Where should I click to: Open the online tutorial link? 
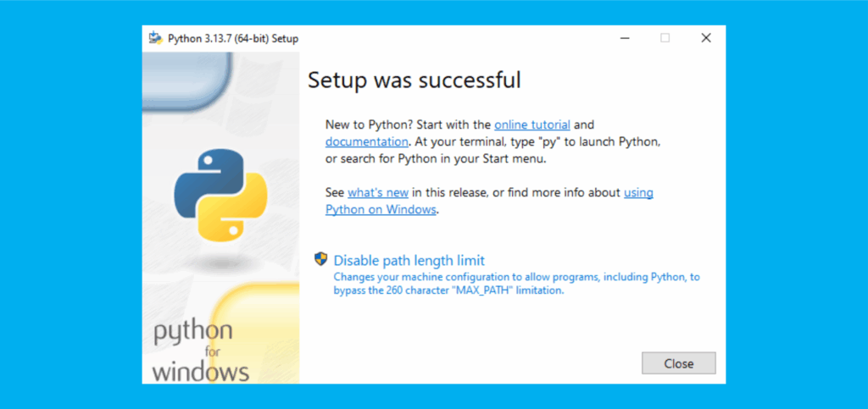point(532,124)
